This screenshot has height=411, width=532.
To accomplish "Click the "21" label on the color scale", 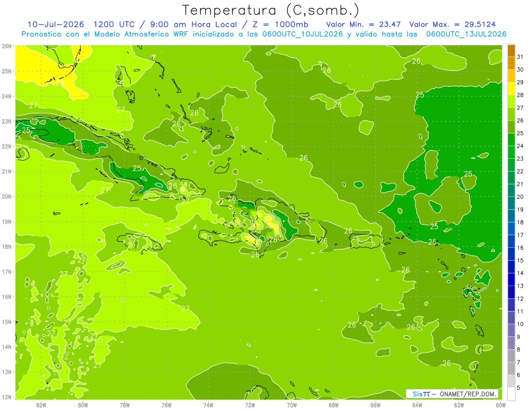I will [520, 184].
